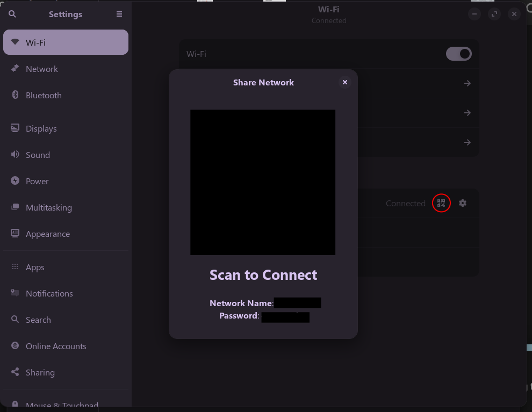The width and height of the screenshot is (532, 412).
Task: Click the QR code image in dialog
Action: pyautogui.click(x=263, y=182)
